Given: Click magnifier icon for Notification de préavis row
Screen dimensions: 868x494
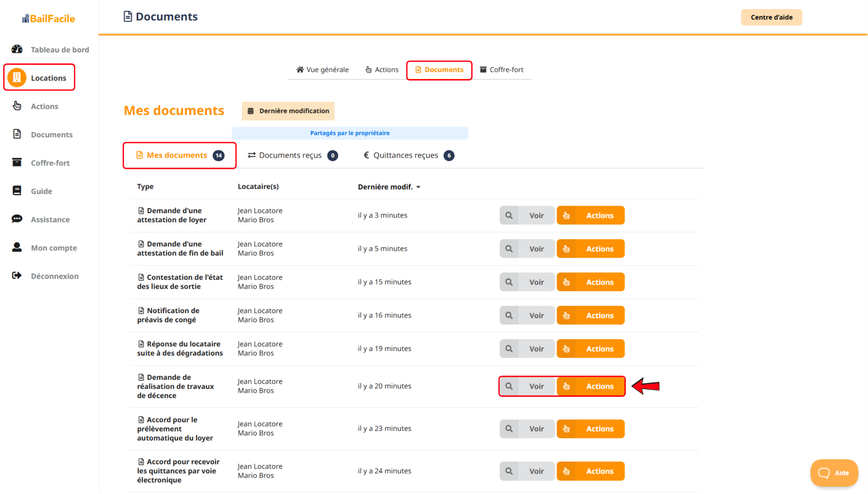Looking at the screenshot, I should coord(509,315).
